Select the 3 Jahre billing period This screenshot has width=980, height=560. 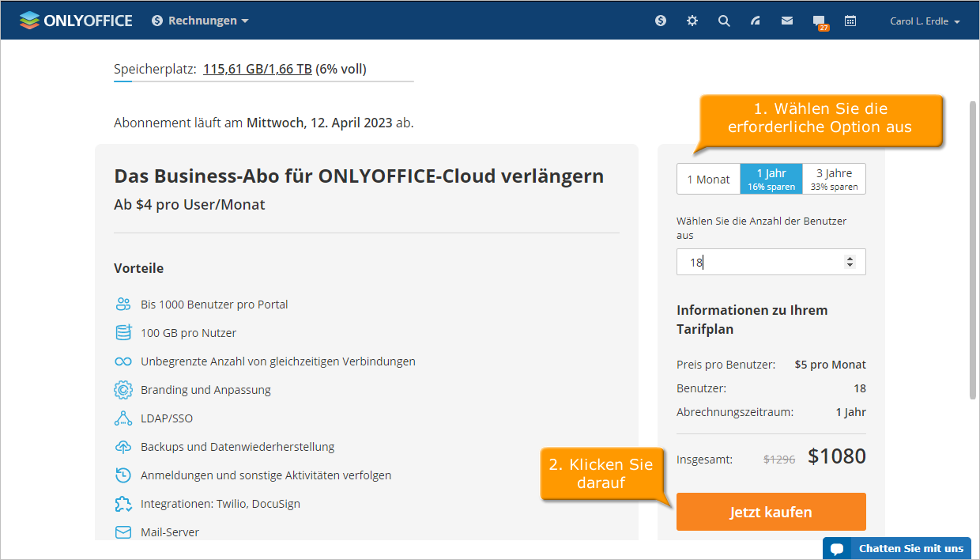pyautogui.click(x=834, y=179)
